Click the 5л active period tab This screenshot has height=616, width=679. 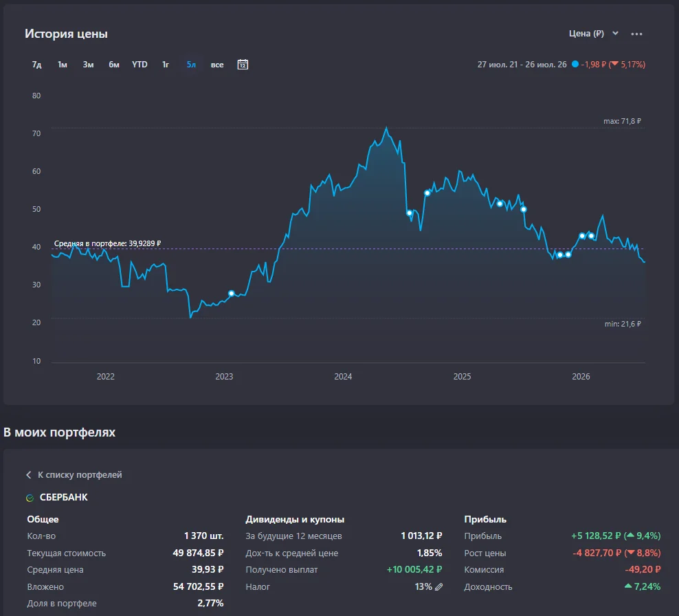[x=191, y=65]
